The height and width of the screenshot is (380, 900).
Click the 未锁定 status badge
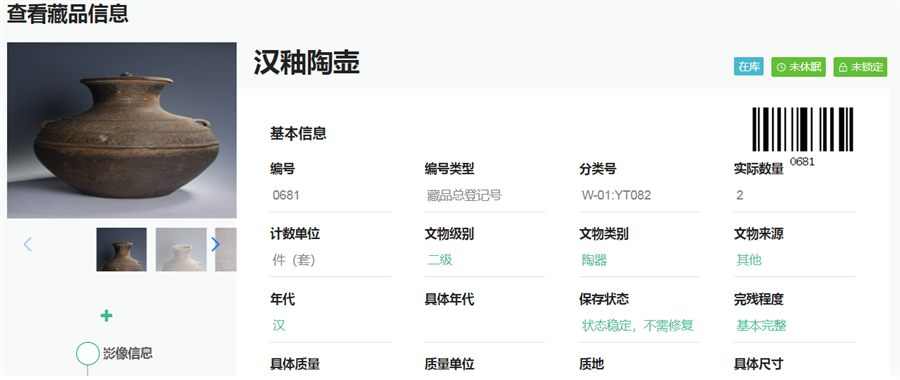[860, 67]
